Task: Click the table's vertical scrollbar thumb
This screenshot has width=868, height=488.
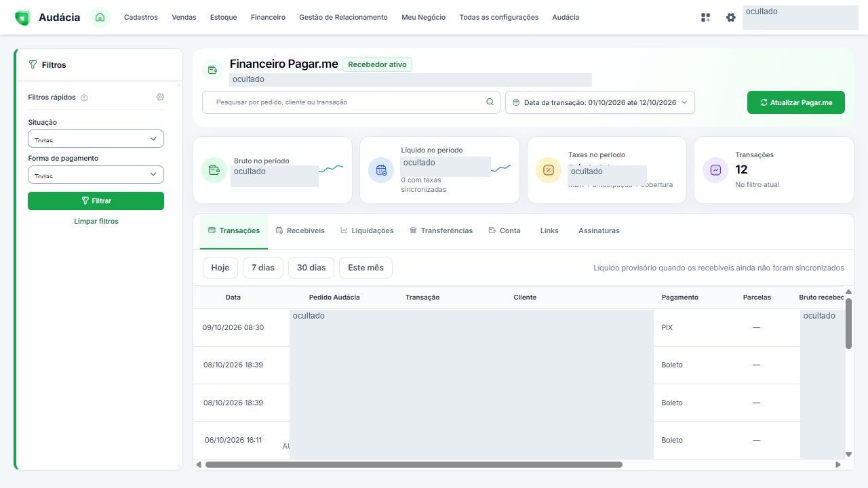Action: (x=848, y=323)
